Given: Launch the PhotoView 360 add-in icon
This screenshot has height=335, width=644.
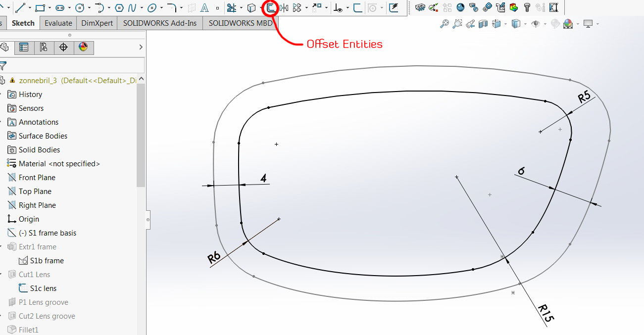Looking at the screenshot, I should coord(461,7).
